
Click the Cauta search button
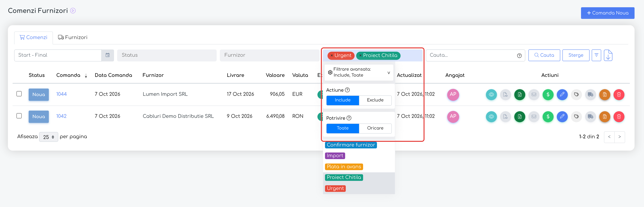544,55
